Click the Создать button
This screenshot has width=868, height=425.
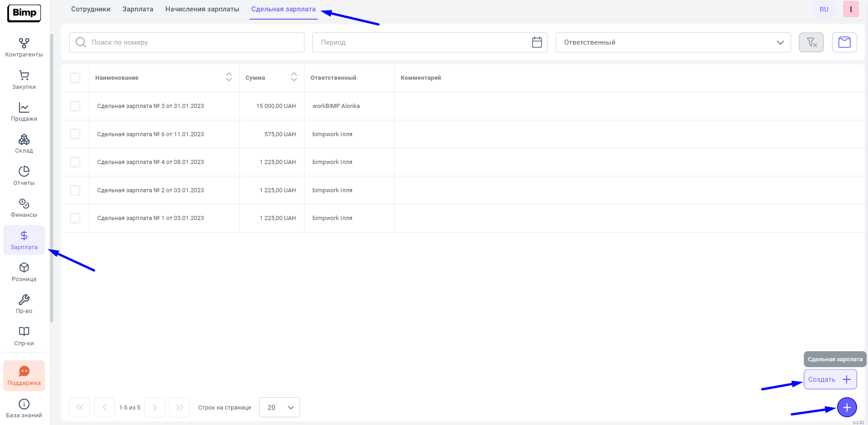[830, 379]
